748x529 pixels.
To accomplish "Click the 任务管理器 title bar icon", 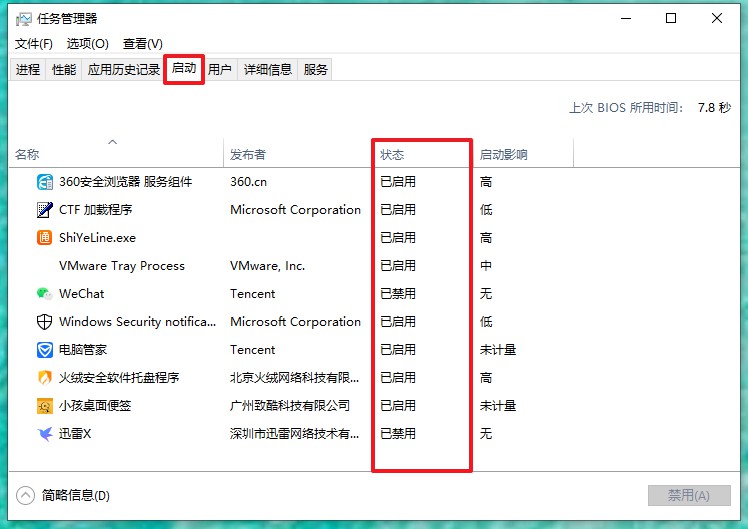I will coord(23,19).
